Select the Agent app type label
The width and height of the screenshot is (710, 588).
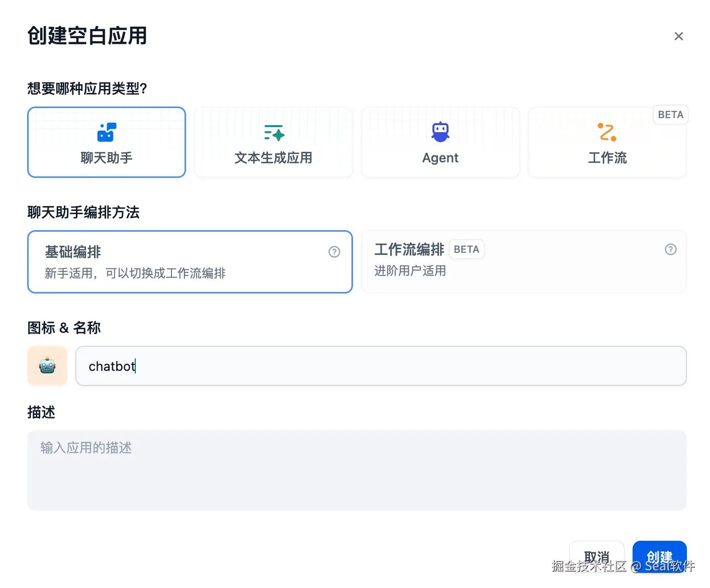click(440, 158)
